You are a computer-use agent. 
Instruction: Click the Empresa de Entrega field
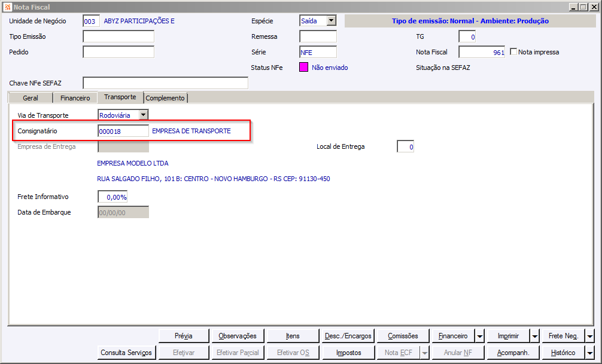pyautogui.click(x=123, y=146)
